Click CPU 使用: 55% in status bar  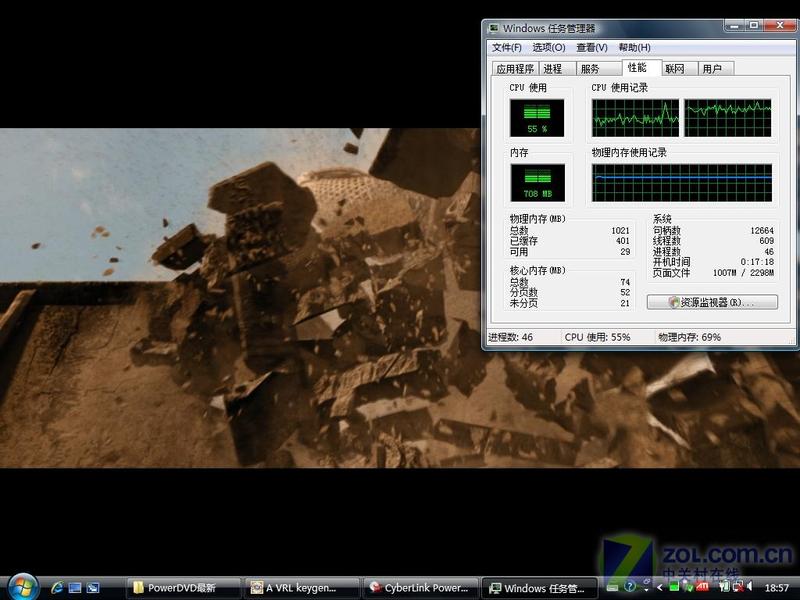[597, 337]
